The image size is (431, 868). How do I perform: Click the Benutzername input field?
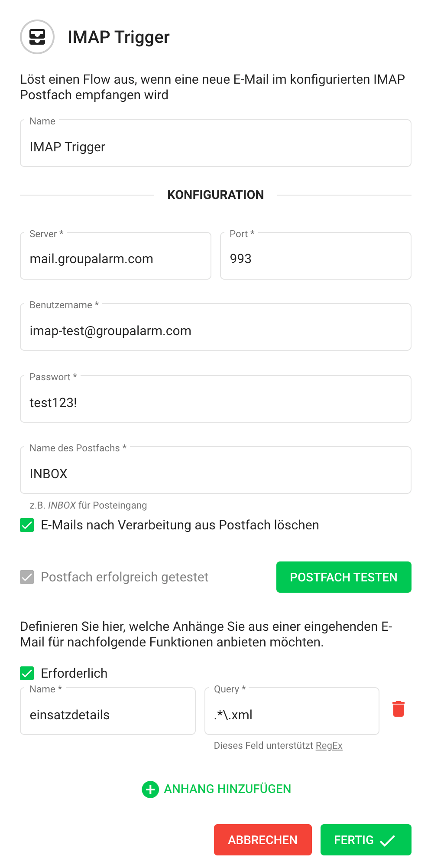pos(215,331)
